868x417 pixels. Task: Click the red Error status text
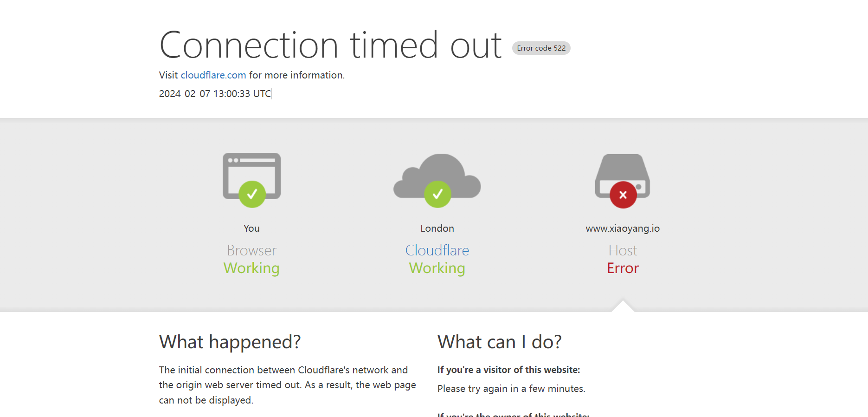623,268
